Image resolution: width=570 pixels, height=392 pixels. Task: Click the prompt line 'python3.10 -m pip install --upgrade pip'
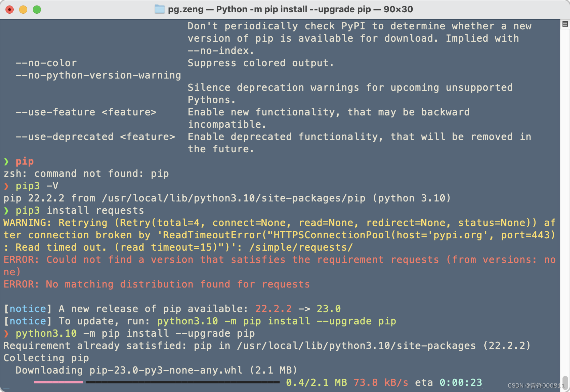coord(135,334)
